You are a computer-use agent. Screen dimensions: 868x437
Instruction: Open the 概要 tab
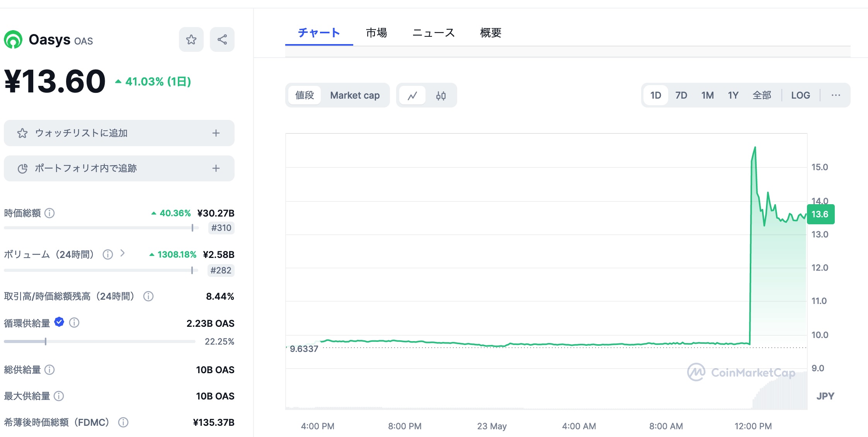(490, 32)
